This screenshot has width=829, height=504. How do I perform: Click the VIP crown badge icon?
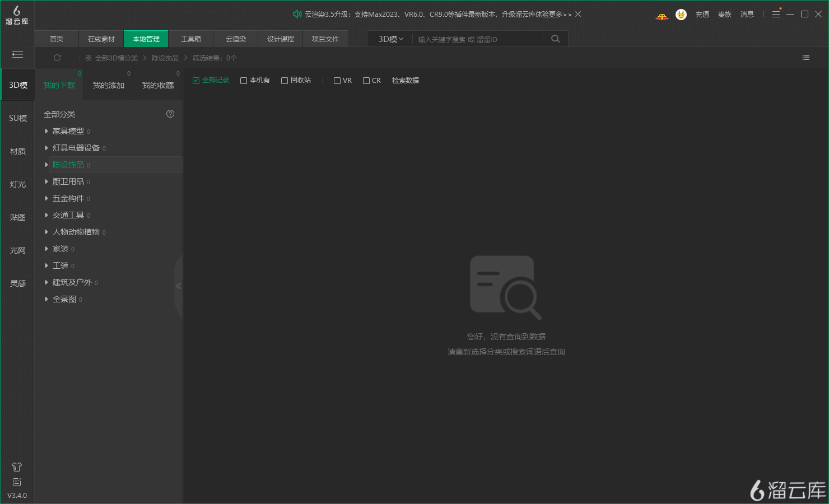[662, 16]
